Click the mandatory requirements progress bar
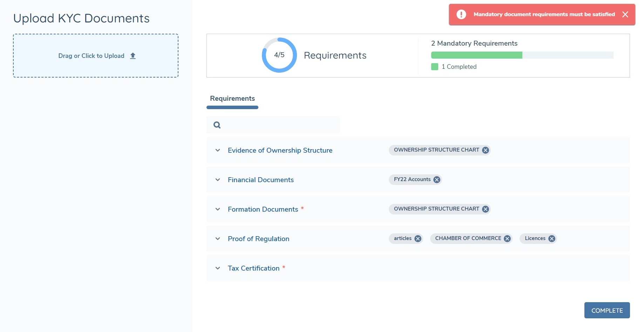644x332 pixels. (x=522, y=55)
